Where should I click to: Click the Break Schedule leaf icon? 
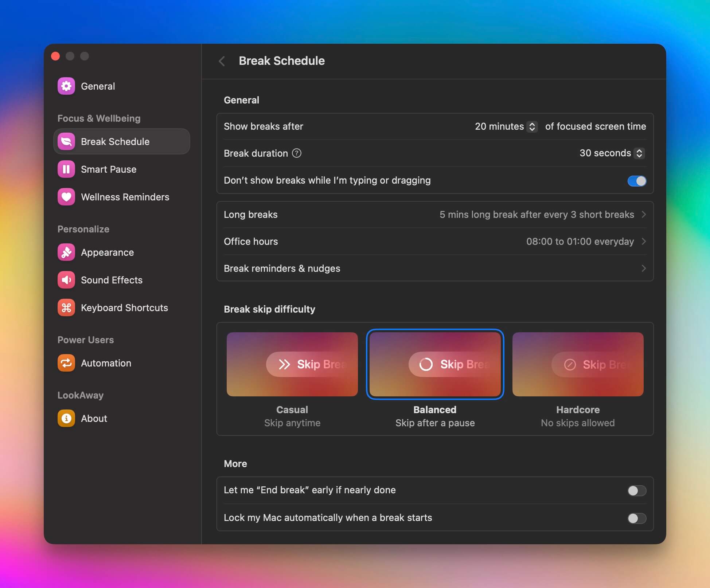pos(66,141)
